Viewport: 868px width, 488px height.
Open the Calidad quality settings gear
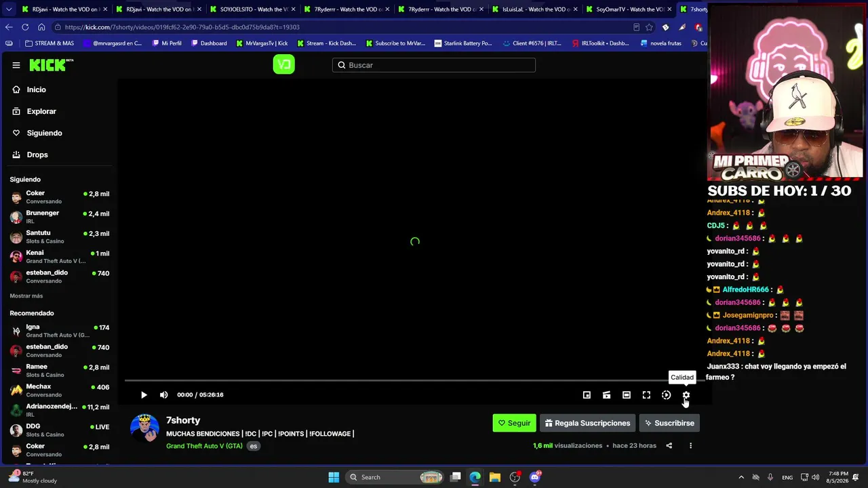pyautogui.click(x=686, y=395)
